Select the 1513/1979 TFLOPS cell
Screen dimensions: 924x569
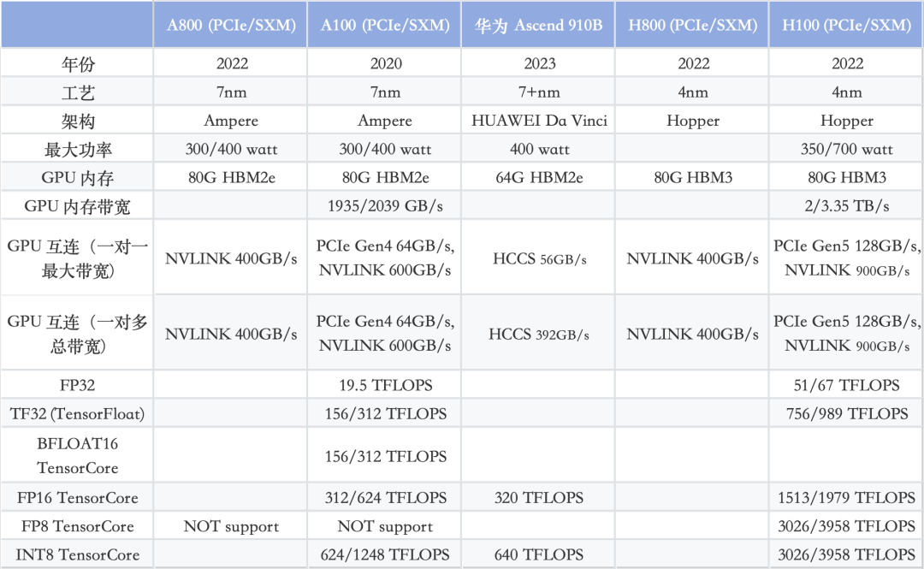click(x=847, y=498)
